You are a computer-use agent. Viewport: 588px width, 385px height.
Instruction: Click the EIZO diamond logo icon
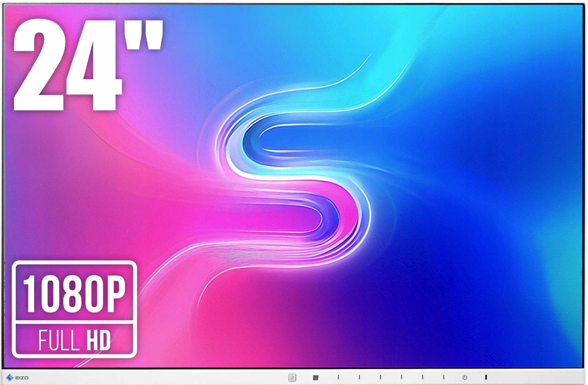point(10,378)
